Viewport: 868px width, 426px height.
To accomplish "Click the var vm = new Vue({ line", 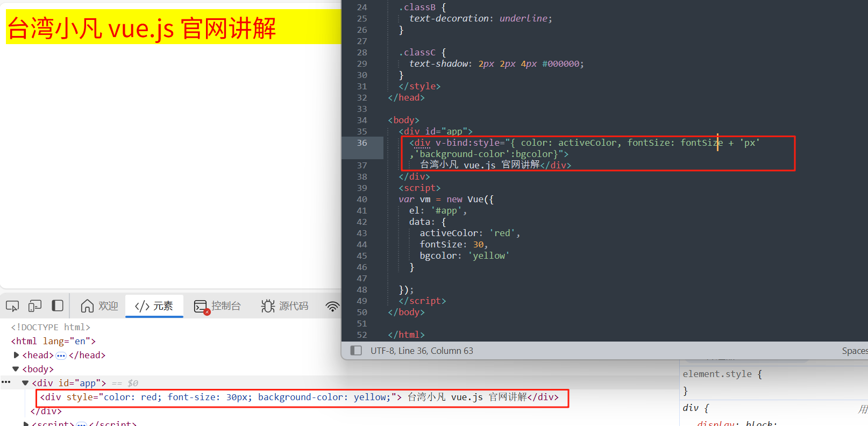I will [x=446, y=199].
